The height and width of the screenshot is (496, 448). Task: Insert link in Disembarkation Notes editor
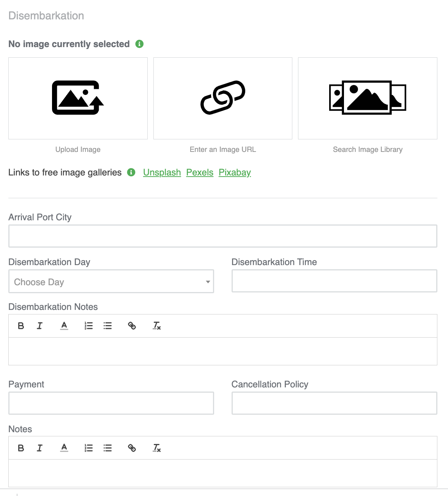(x=132, y=326)
